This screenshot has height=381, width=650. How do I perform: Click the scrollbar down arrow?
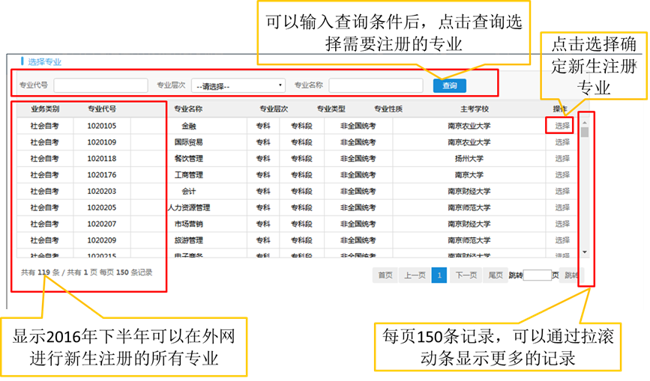click(585, 252)
